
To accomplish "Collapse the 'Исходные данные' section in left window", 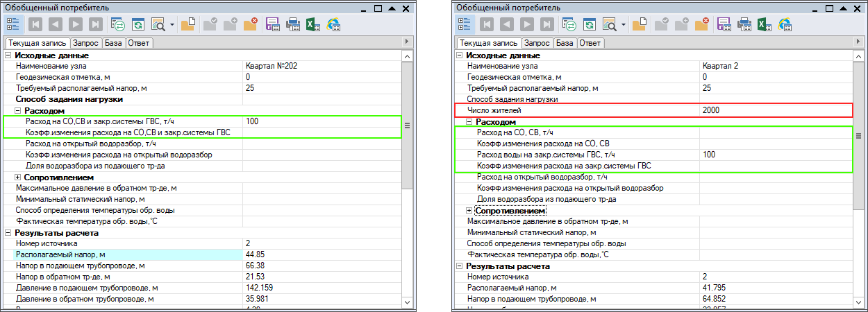I will pos(8,55).
